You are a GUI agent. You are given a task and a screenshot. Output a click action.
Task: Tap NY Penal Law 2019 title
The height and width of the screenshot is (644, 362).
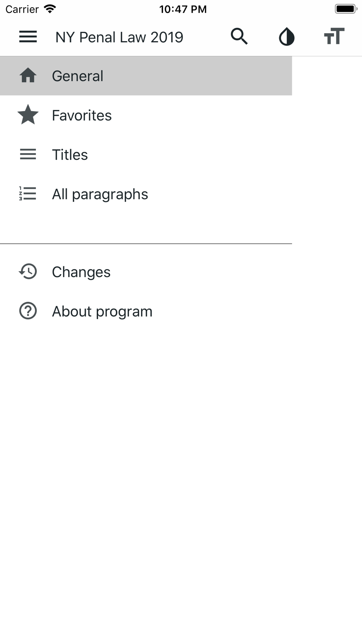pos(119,37)
